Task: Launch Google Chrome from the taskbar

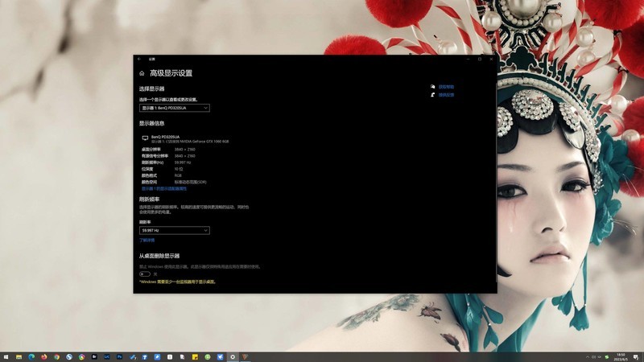Action: [x=56, y=357]
